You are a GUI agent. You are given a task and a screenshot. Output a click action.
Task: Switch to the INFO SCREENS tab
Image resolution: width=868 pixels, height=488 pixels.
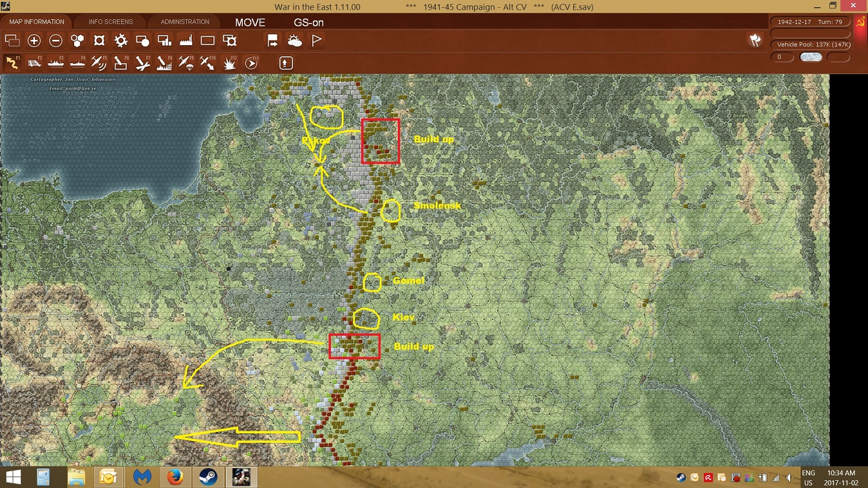(111, 22)
